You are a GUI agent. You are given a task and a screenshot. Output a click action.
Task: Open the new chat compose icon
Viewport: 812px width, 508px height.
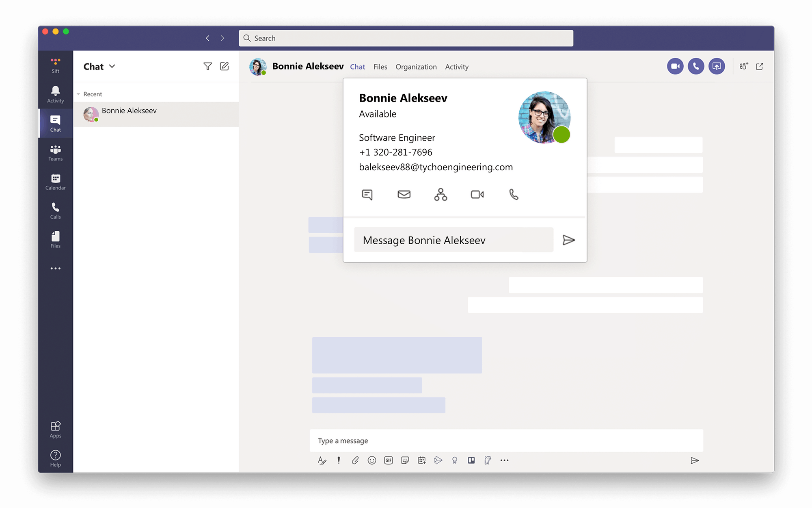pyautogui.click(x=225, y=66)
